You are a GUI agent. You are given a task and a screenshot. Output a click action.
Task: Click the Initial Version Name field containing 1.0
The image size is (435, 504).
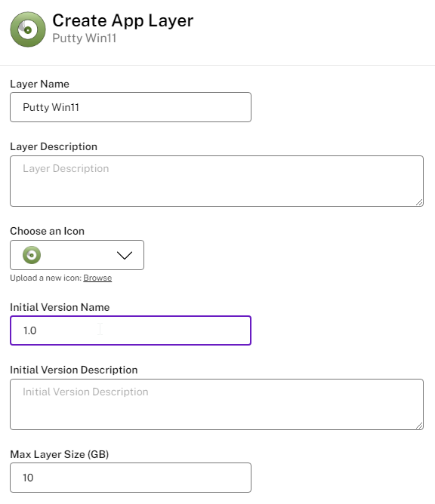pyautogui.click(x=131, y=330)
